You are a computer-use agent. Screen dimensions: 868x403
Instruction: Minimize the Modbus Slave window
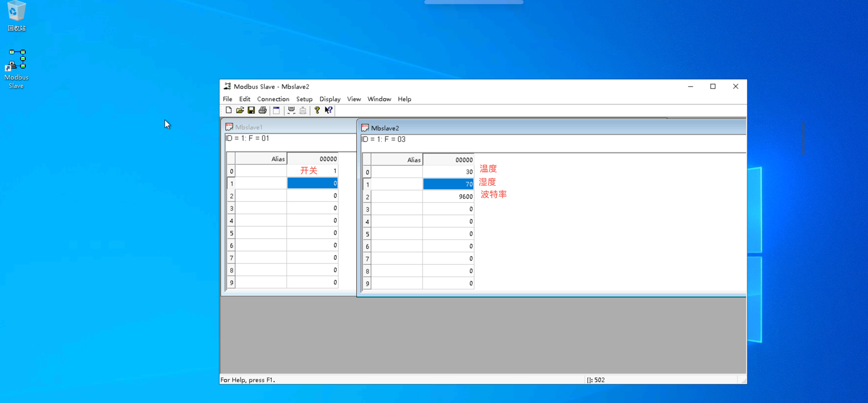(x=690, y=86)
